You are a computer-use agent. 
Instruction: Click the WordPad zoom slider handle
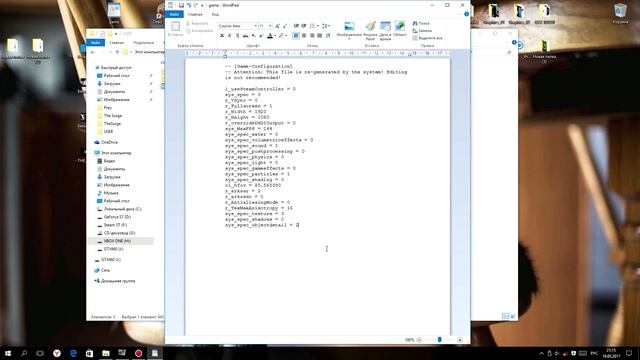click(440, 340)
